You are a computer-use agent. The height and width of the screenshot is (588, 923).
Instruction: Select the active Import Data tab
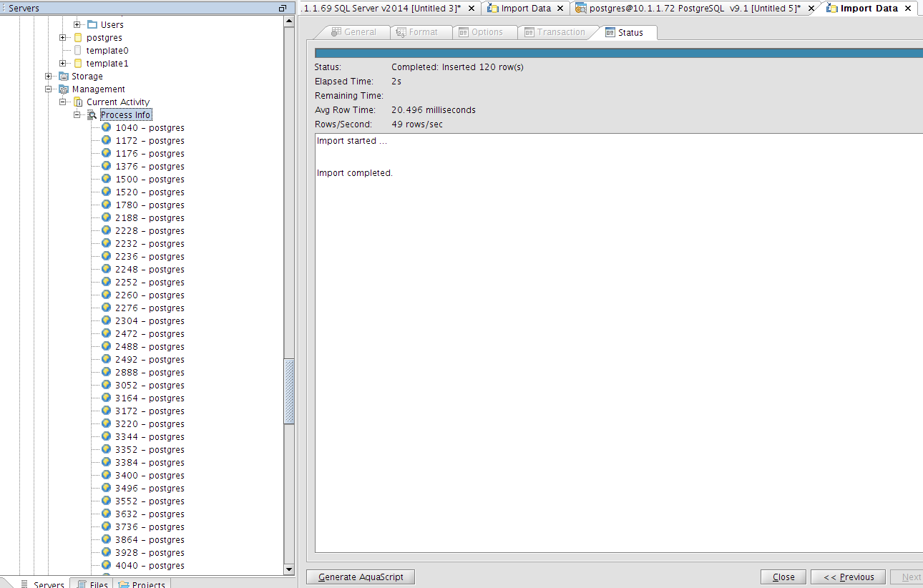tap(869, 9)
